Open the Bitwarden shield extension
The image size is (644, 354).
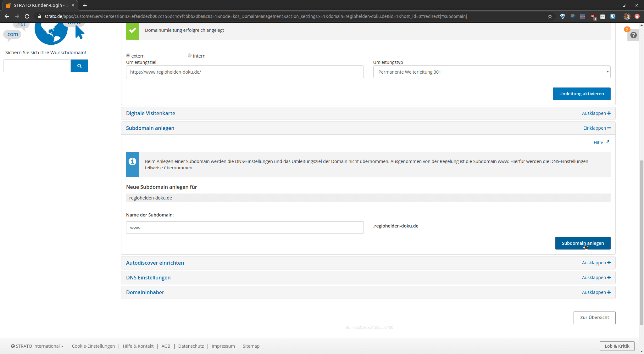pos(613,16)
